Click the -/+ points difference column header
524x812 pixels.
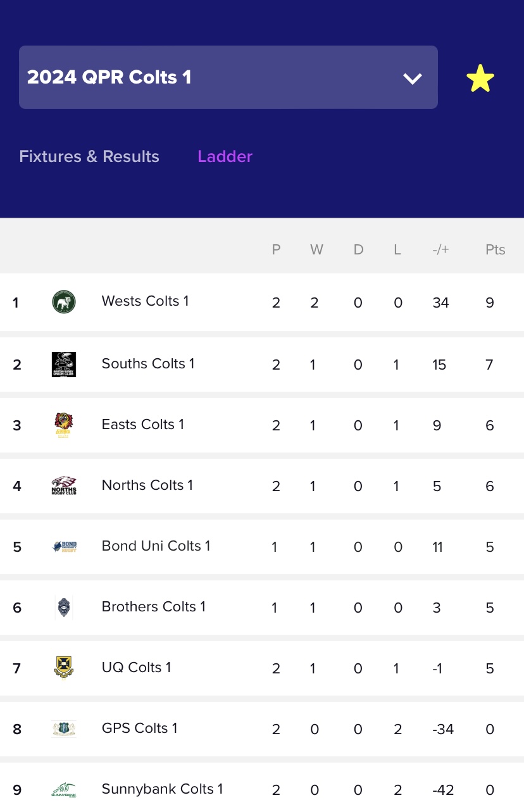click(x=440, y=250)
